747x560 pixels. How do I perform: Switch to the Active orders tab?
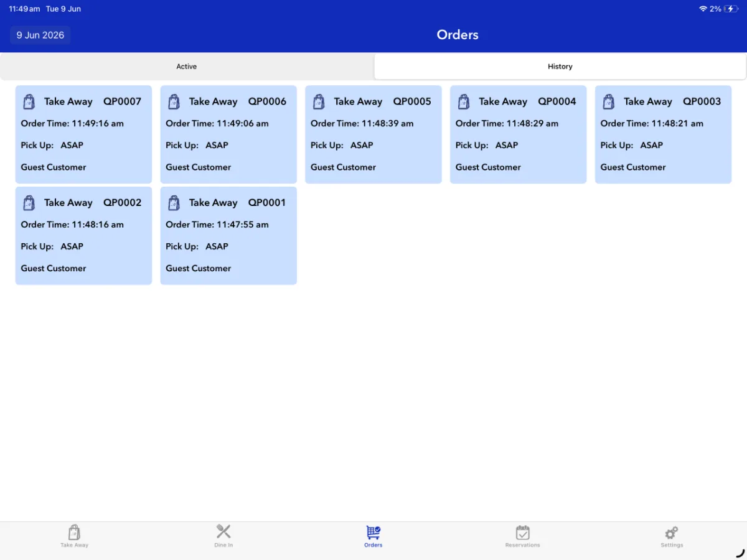tap(187, 67)
